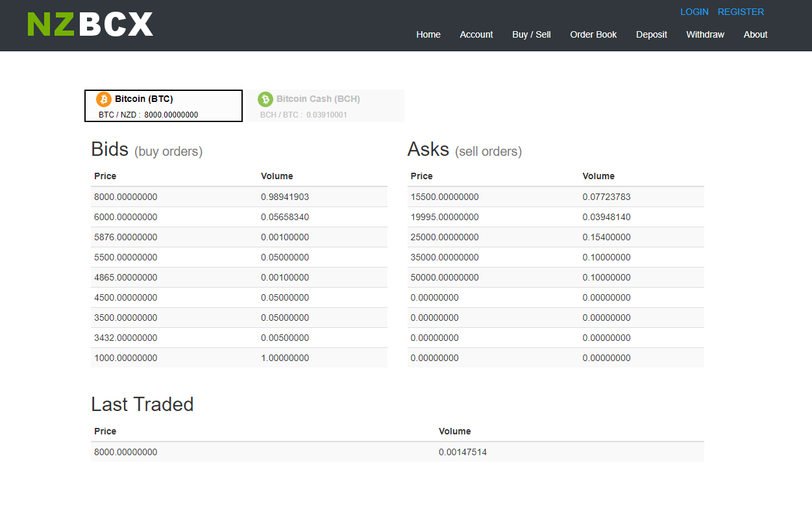
Task: Click the orange Bitcoin coin icon
Action: [104, 99]
